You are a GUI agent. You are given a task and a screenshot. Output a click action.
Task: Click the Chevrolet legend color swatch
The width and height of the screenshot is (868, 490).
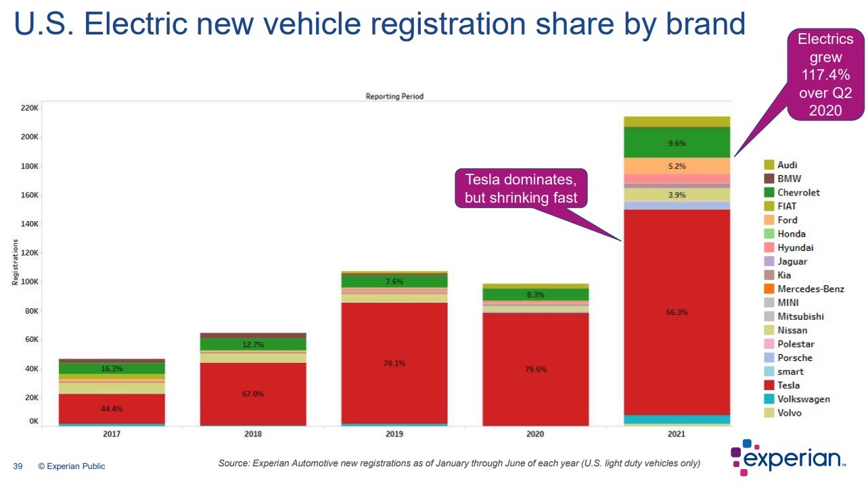[769, 193]
